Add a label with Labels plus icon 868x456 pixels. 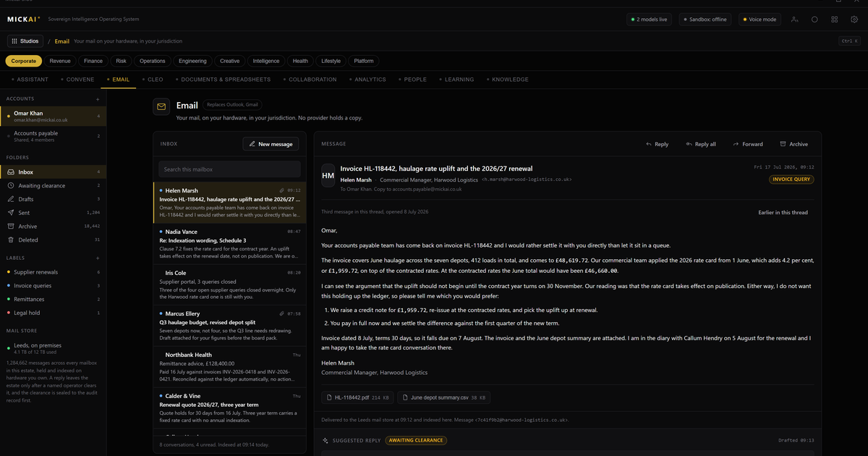pos(98,258)
